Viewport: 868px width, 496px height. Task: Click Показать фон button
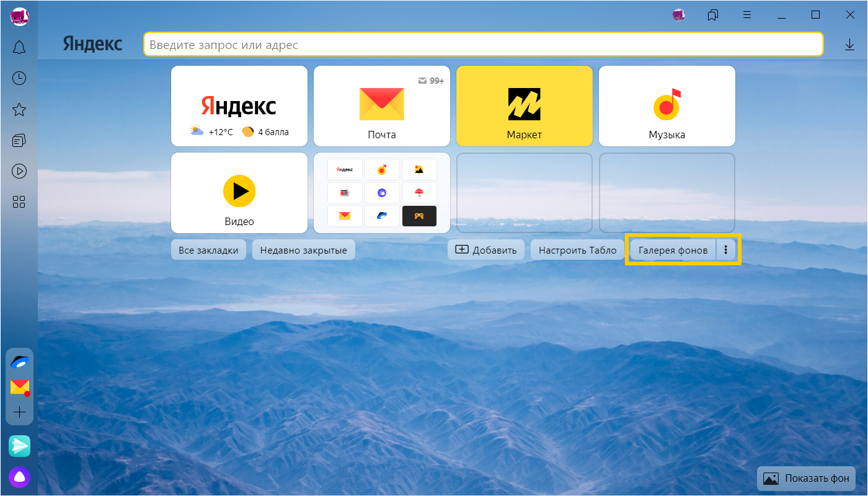(x=807, y=479)
